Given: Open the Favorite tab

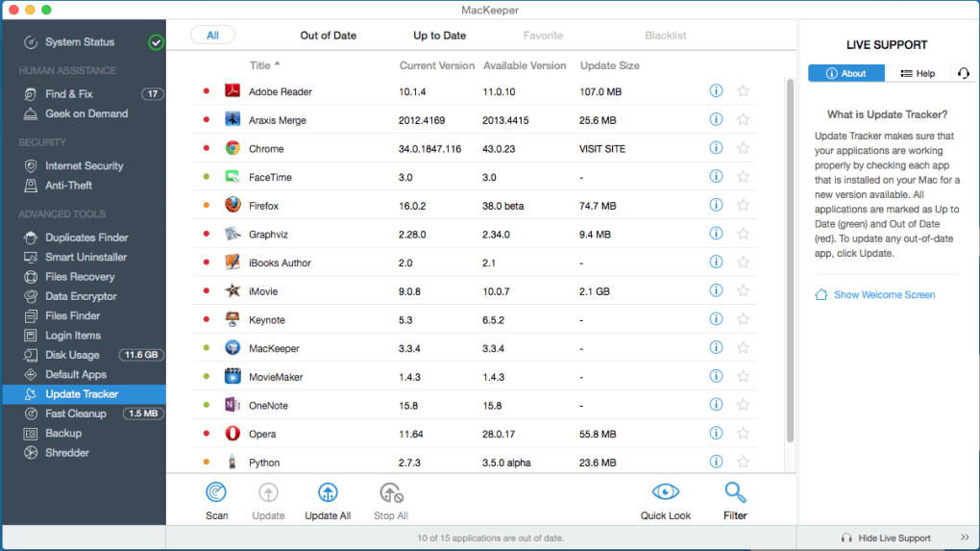Looking at the screenshot, I should pos(543,35).
